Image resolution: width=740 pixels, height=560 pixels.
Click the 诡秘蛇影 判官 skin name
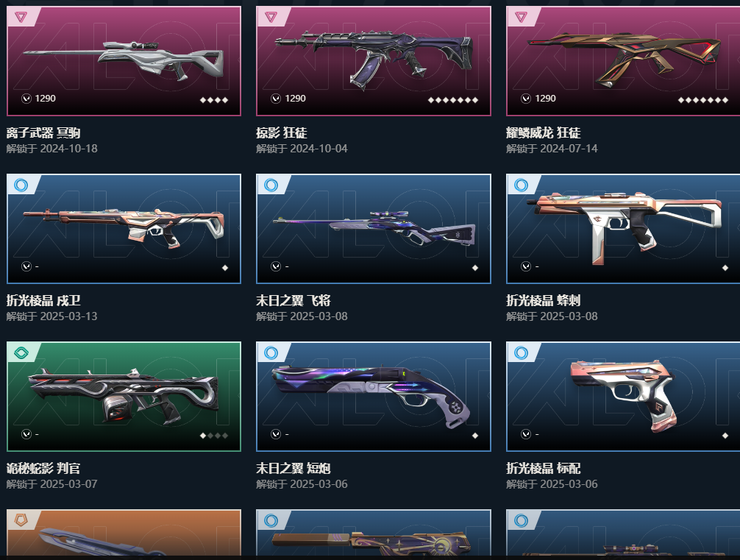pyautogui.click(x=43, y=469)
